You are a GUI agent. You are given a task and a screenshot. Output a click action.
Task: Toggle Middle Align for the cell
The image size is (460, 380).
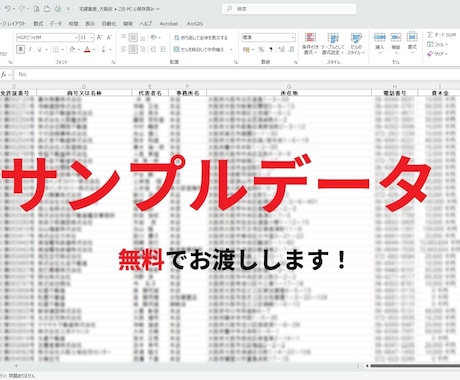coord(133,37)
